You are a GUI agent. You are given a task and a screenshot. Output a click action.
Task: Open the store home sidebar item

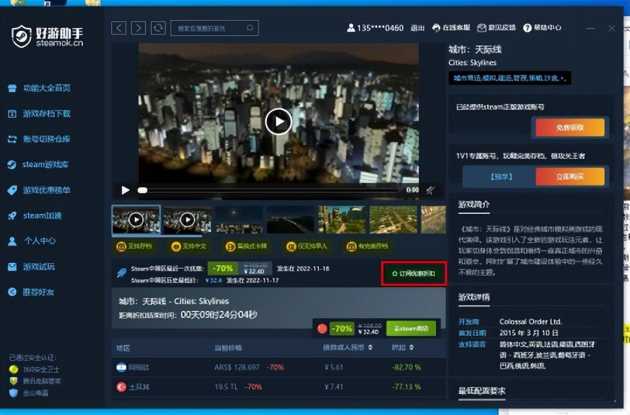pos(39,88)
